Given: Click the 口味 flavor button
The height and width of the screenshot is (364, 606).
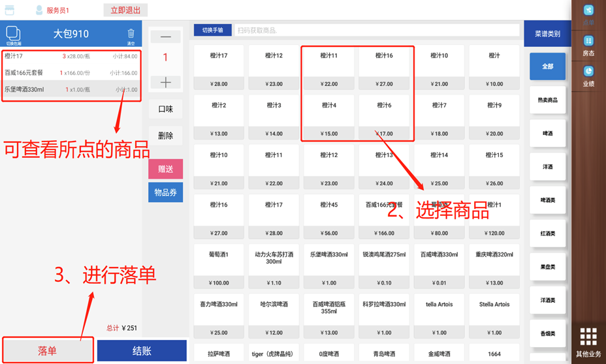Looking at the screenshot, I should (x=165, y=109).
